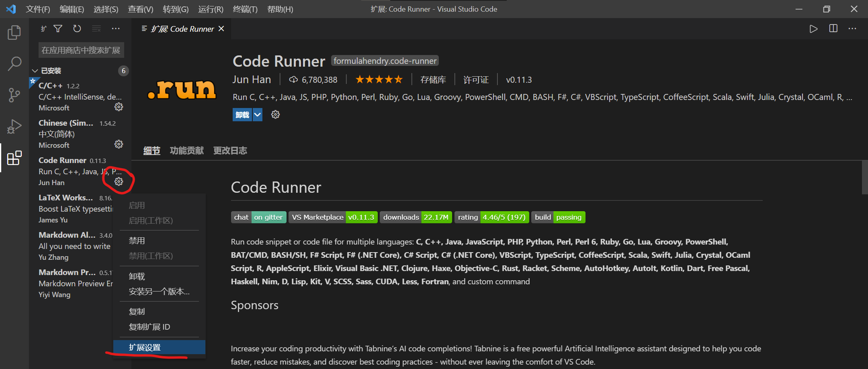Select 扩展设置 in the context menu
The width and height of the screenshot is (868, 369).
tap(160, 347)
